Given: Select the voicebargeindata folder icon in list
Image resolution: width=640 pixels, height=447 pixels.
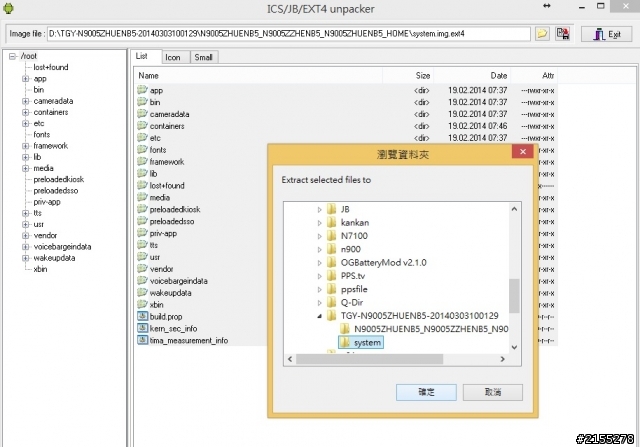Looking at the screenshot, I should [x=142, y=280].
